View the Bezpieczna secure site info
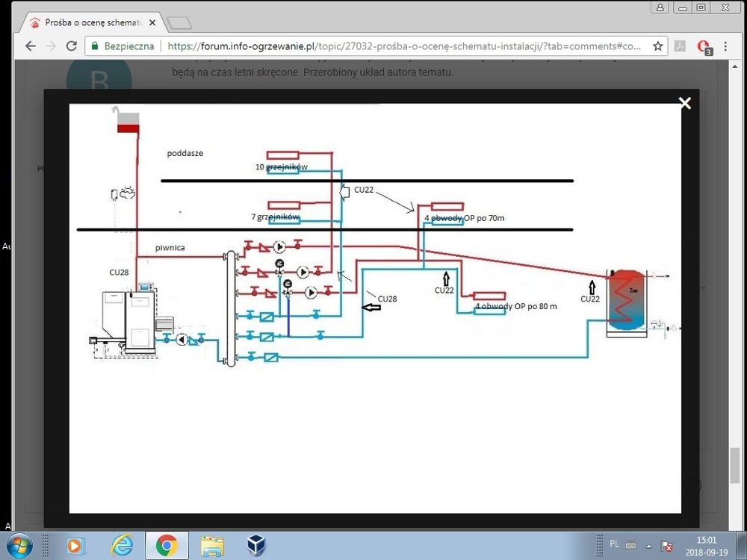The width and height of the screenshot is (747, 560). (123, 46)
